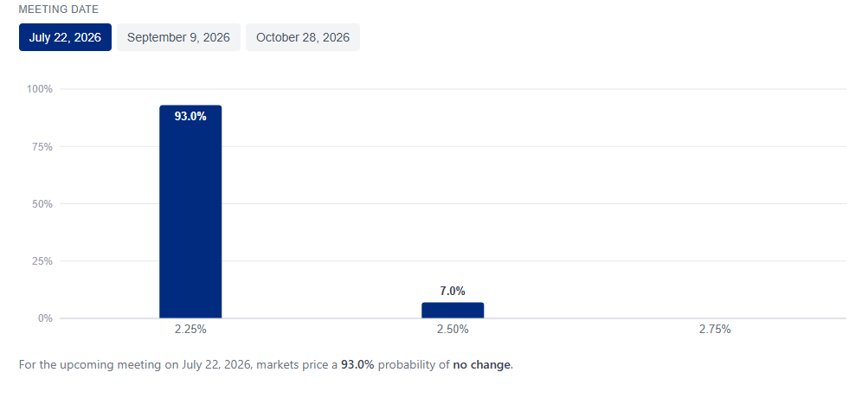Select the 2.50% x-axis rate label
Viewport: 868px width, 398px height.
pos(453,330)
